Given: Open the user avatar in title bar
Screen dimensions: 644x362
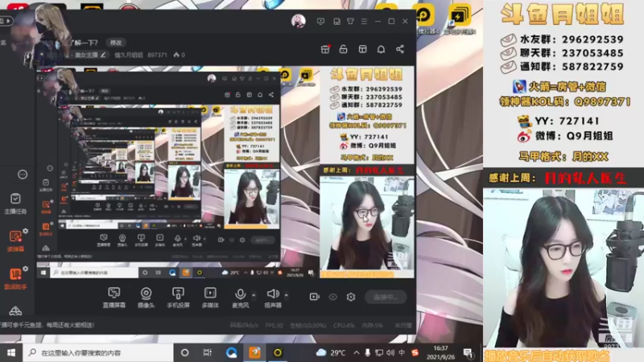Looking at the screenshot, I should point(299,21).
